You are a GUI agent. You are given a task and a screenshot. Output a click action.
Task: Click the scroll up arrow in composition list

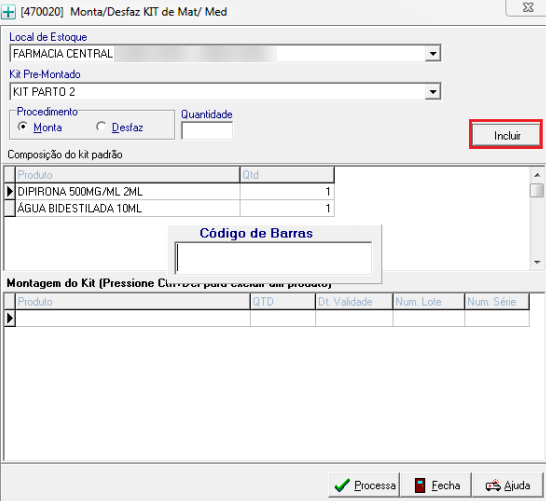(537, 175)
